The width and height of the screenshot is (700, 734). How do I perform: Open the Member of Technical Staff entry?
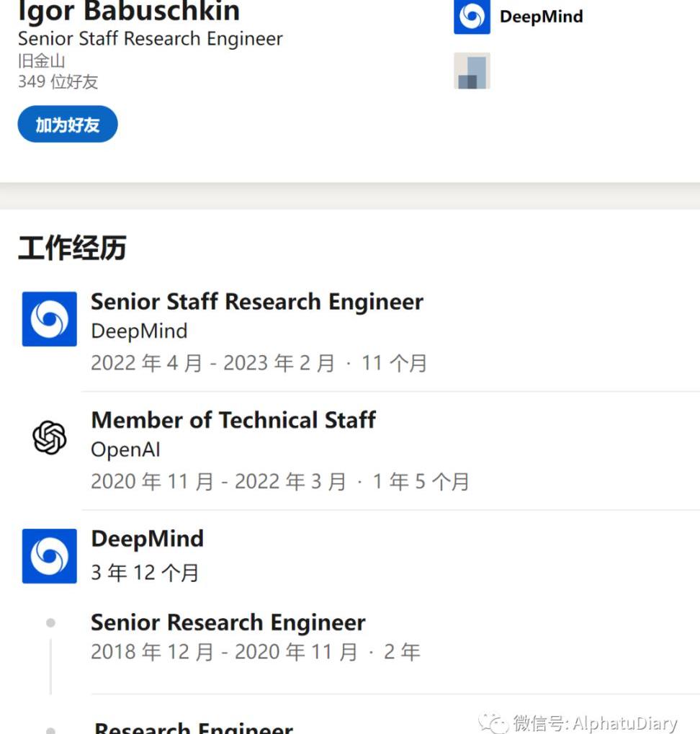click(233, 420)
